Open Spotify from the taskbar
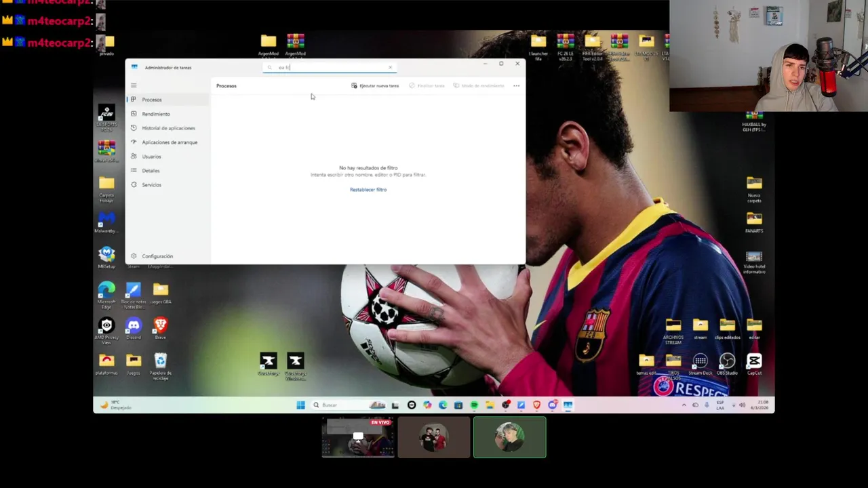The image size is (868, 488). 474,405
